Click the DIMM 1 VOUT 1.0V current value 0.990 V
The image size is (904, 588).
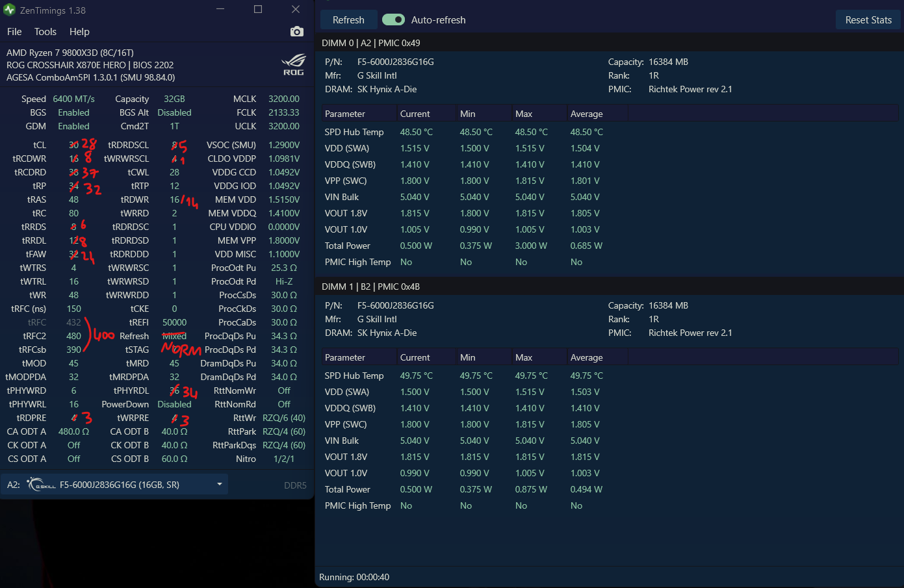[415, 473]
